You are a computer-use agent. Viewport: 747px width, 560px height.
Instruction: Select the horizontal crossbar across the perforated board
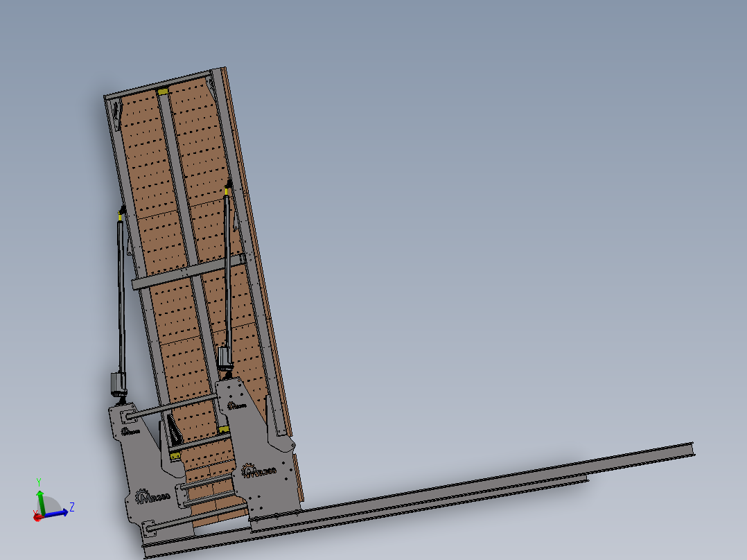click(x=188, y=272)
